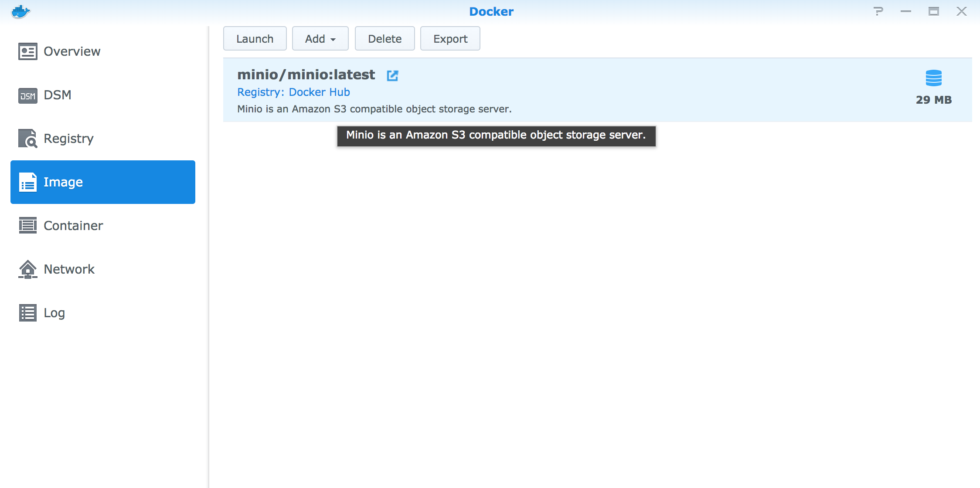Click the Export button
This screenshot has height=488, width=980.
click(x=450, y=39)
